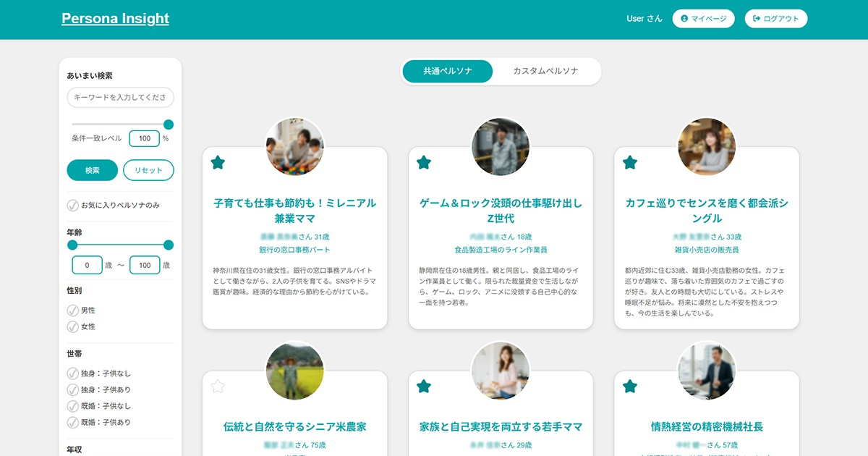Check the 女性 gender filter

coord(73,326)
